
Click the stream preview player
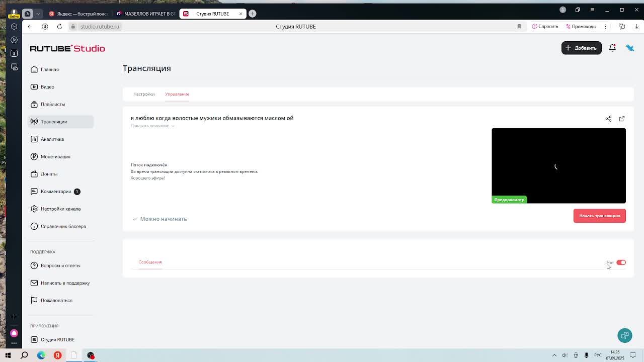tap(558, 166)
